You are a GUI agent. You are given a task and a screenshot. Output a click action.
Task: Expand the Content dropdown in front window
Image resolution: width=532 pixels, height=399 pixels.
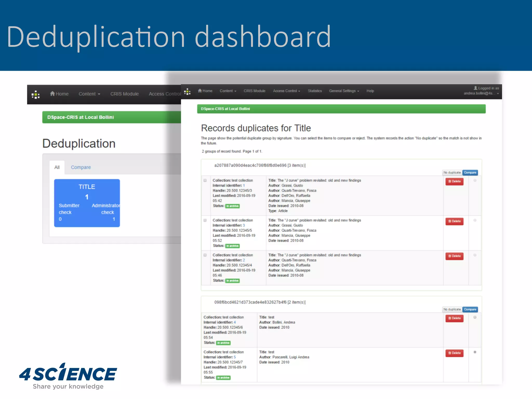tap(228, 91)
